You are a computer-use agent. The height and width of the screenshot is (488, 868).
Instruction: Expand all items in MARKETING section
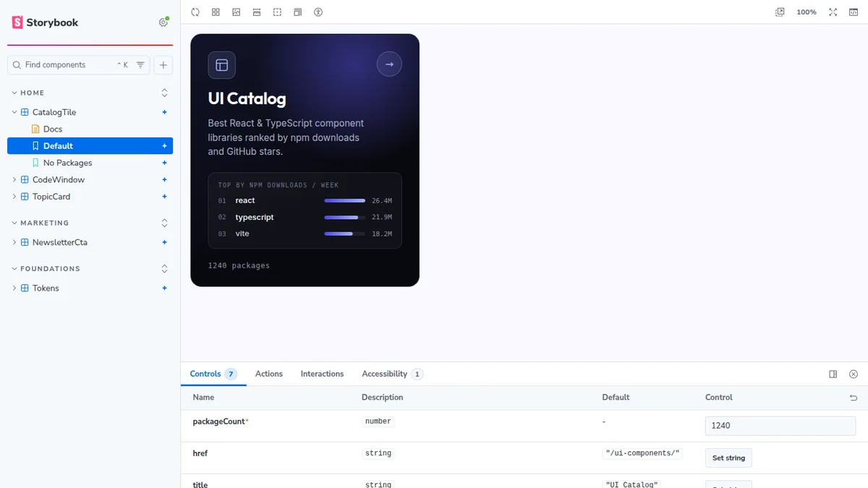(x=164, y=223)
